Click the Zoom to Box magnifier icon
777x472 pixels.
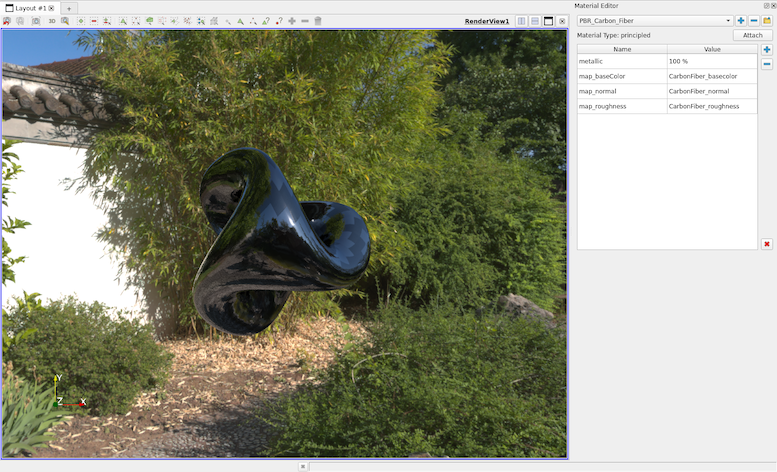click(x=65, y=21)
